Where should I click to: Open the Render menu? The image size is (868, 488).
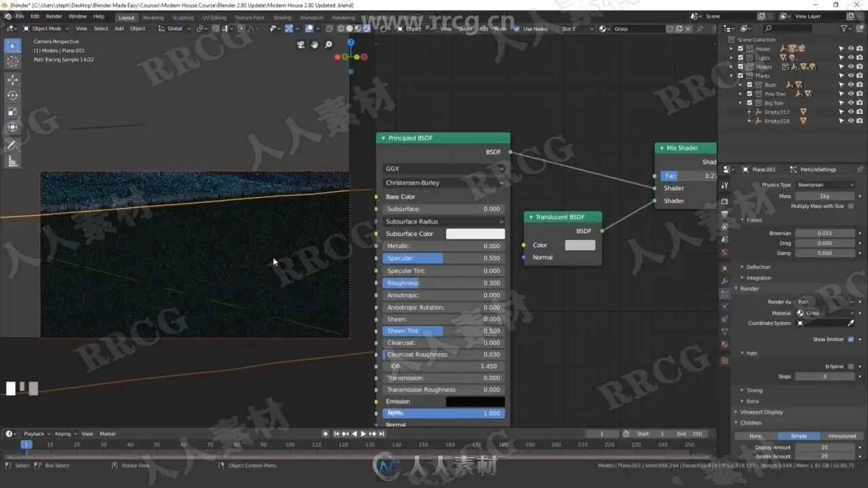(x=54, y=16)
